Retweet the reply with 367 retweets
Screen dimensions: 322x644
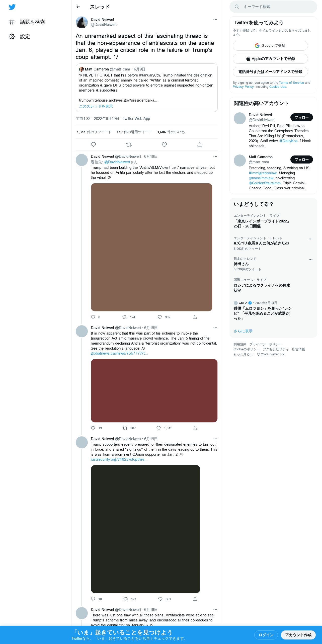tap(125, 428)
